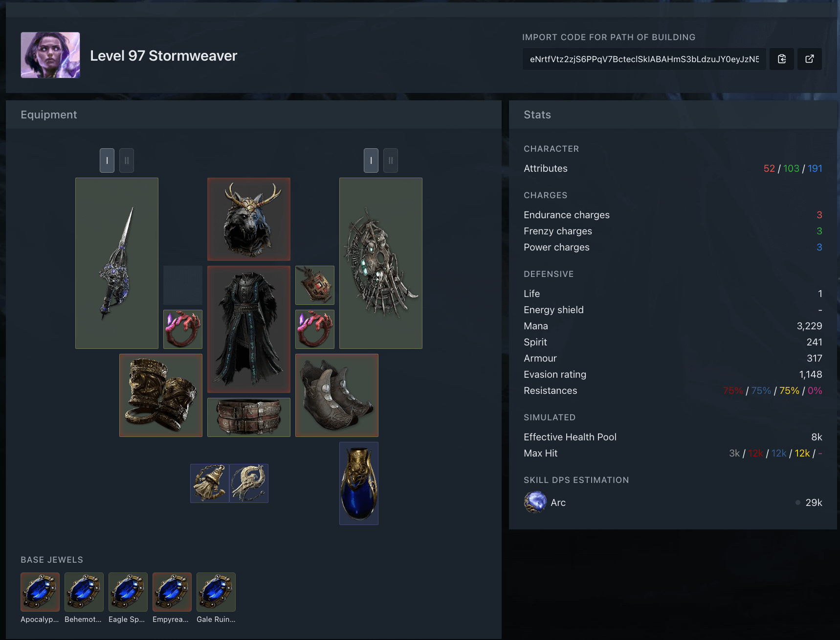Click the import code text field
The height and width of the screenshot is (640, 840).
644,59
